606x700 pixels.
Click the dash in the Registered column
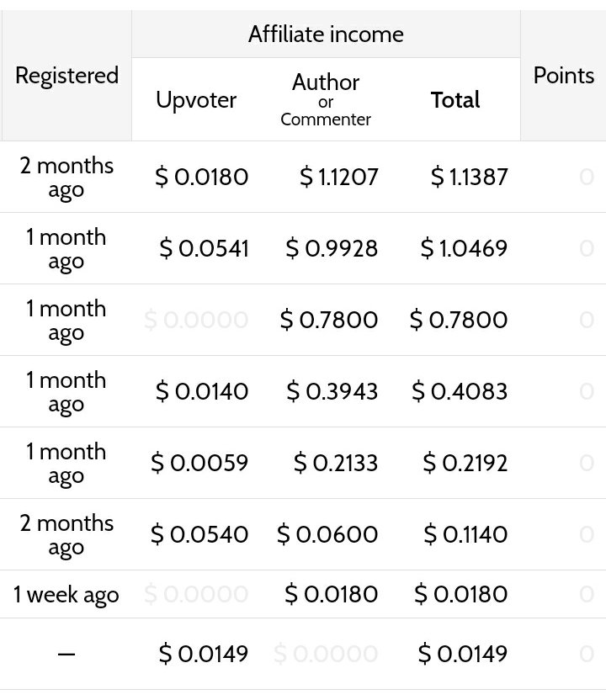click(66, 654)
